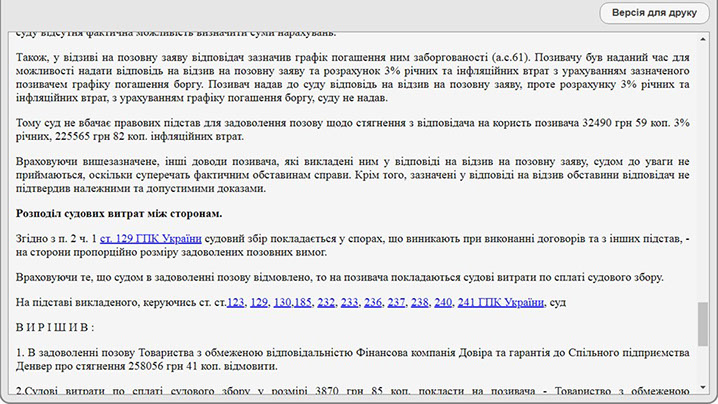
Task: Open the article 240 link
Action: (443, 302)
